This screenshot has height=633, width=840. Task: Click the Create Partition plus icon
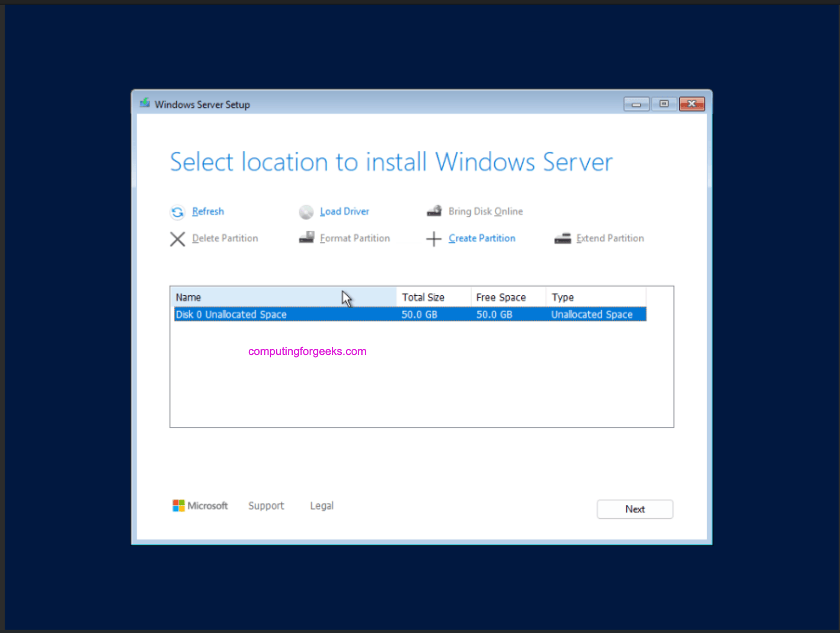coord(434,239)
